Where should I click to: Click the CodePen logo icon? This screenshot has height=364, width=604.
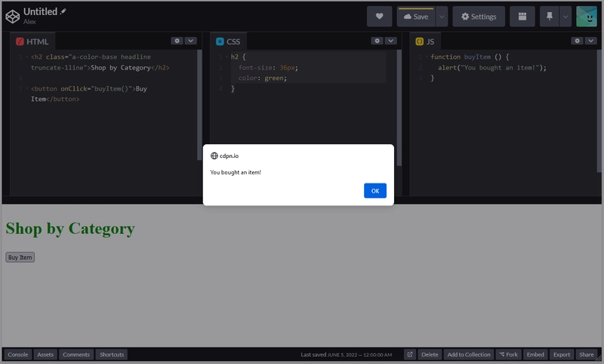(x=12, y=17)
